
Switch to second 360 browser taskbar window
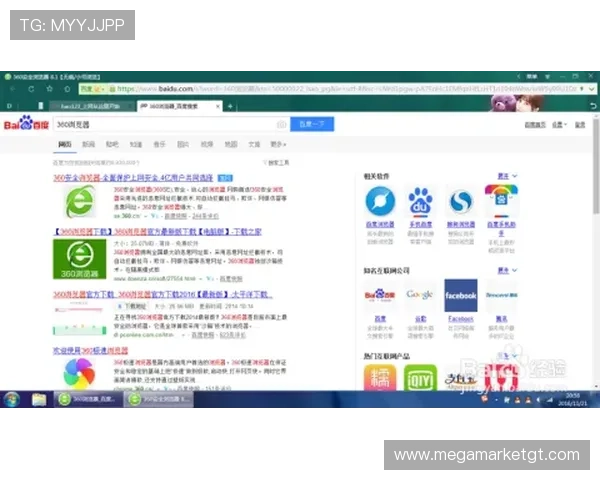pos(159,399)
